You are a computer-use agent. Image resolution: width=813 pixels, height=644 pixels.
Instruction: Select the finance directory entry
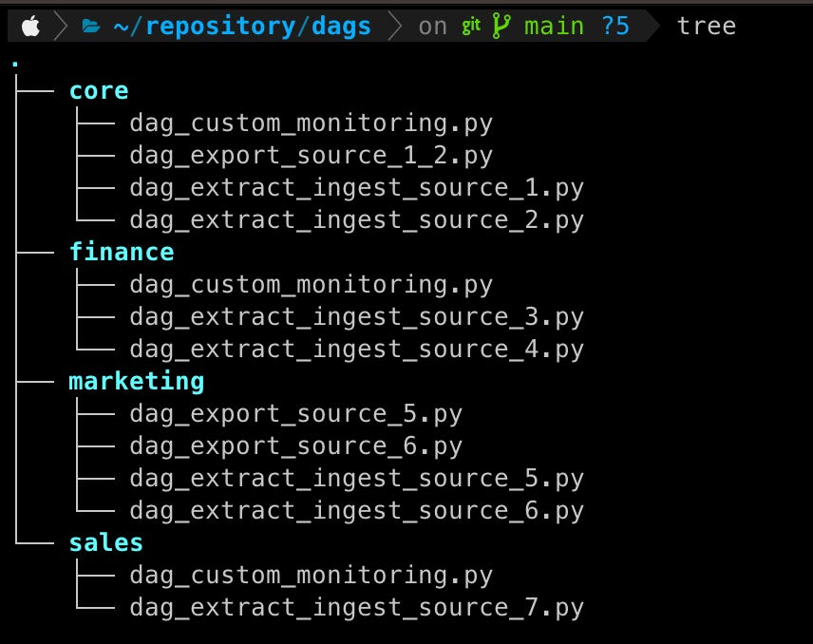coord(122,252)
